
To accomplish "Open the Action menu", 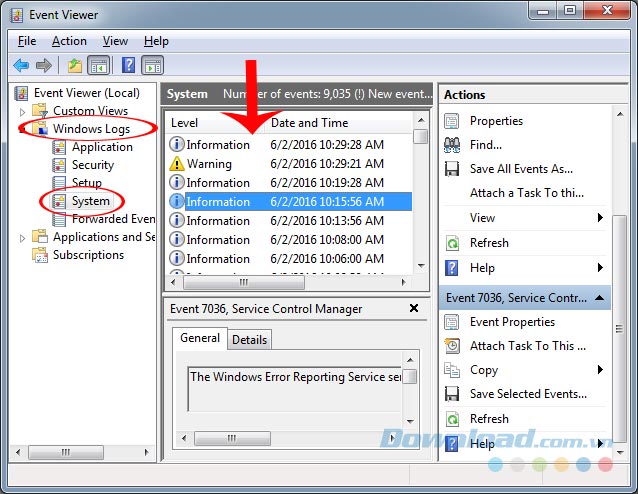I will (69, 41).
